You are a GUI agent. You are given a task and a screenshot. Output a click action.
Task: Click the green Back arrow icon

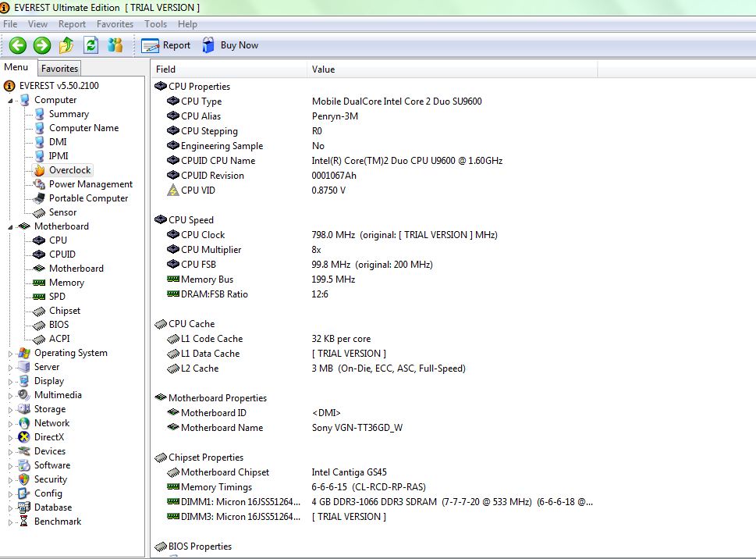(x=18, y=45)
